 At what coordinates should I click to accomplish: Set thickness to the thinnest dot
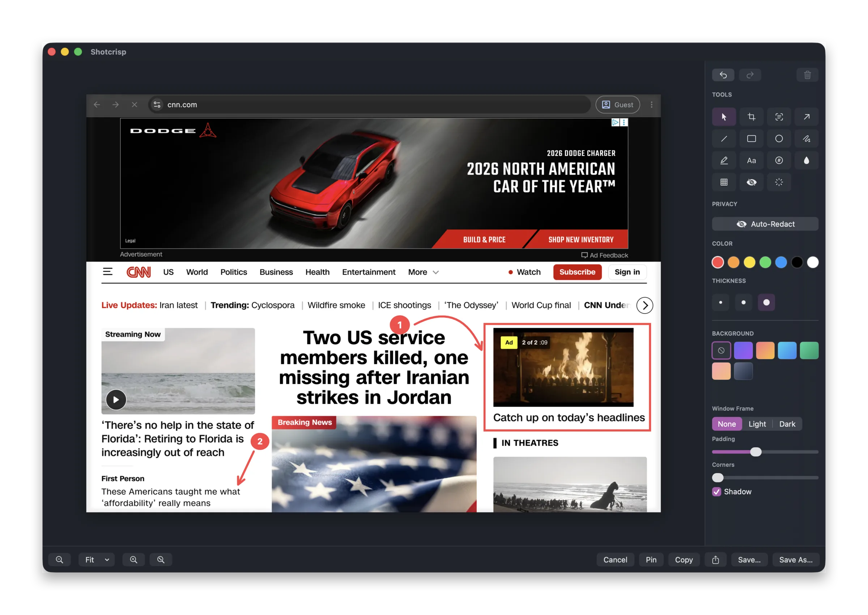(x=720, y=302)
